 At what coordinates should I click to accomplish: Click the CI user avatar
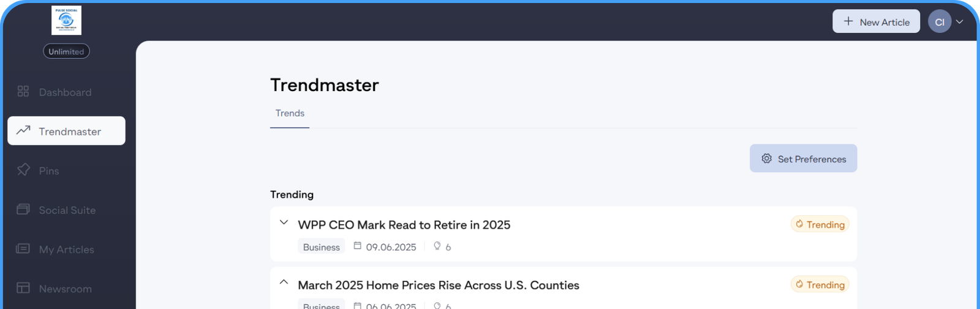click(940, 22)
